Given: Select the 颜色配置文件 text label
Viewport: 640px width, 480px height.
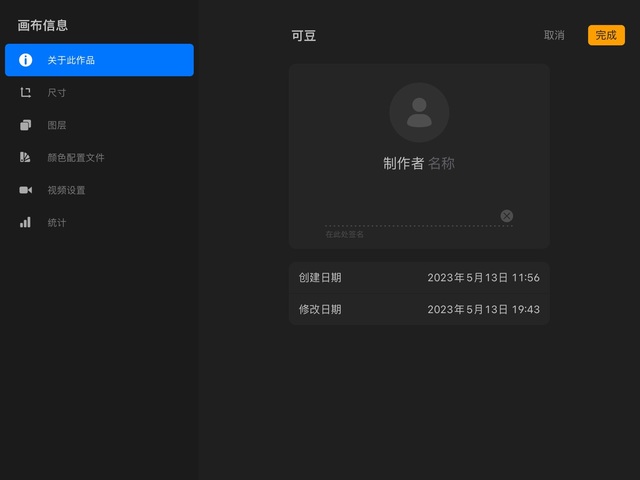Looking at the screenshot, I should pos(76,158).
